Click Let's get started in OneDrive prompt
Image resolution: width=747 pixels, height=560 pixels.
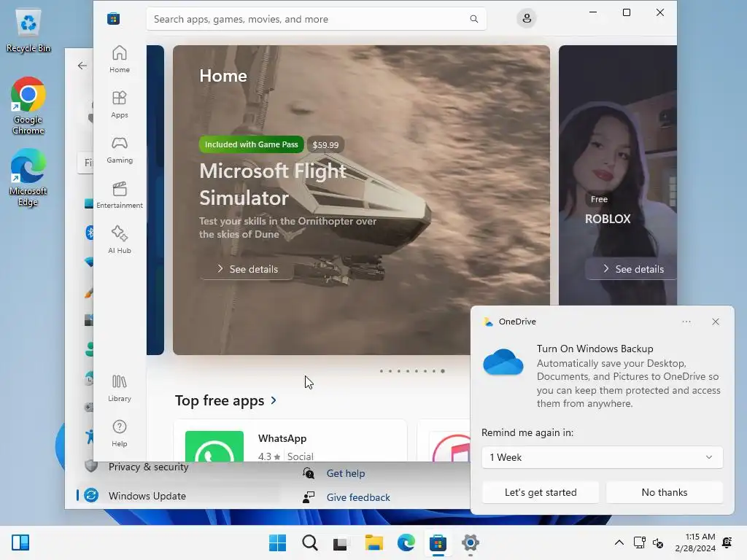coord(541,492)
